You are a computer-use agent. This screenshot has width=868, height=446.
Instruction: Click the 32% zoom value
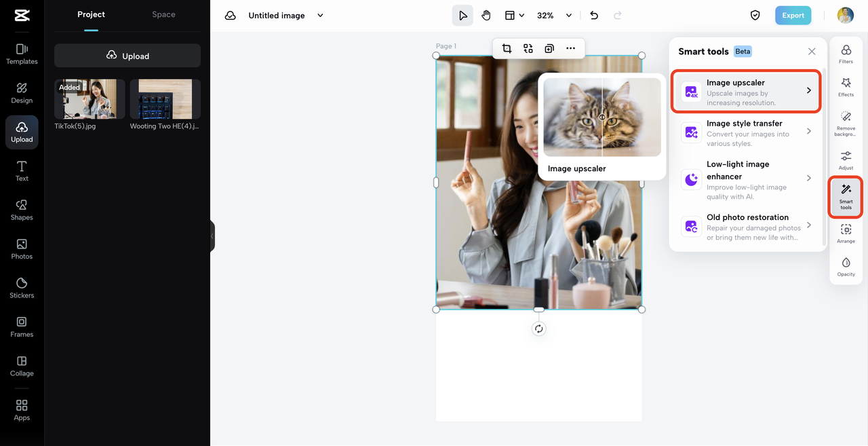pos(545,16)
